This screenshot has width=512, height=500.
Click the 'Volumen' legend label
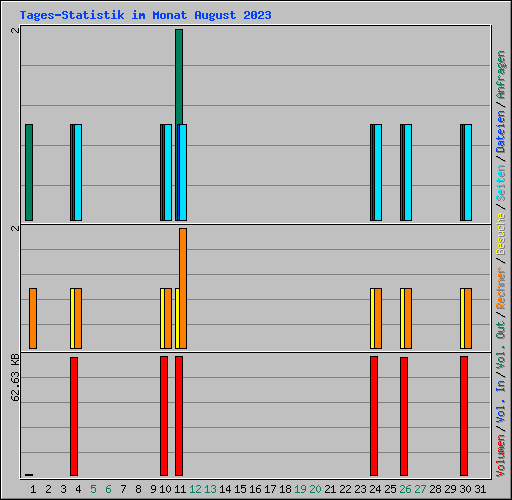pyautogui.click(x=501, y=455)
